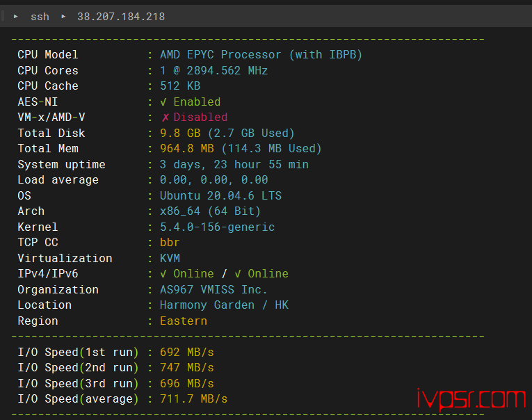
Task: Click the I/O Speed(2nd run) label
Action: point(78,367)
